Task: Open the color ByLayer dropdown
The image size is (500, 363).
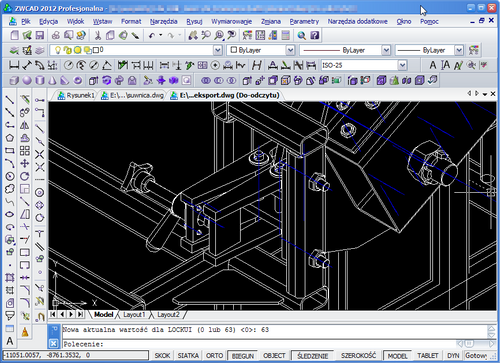Action: pyautogui.click(x=290, y=50)
